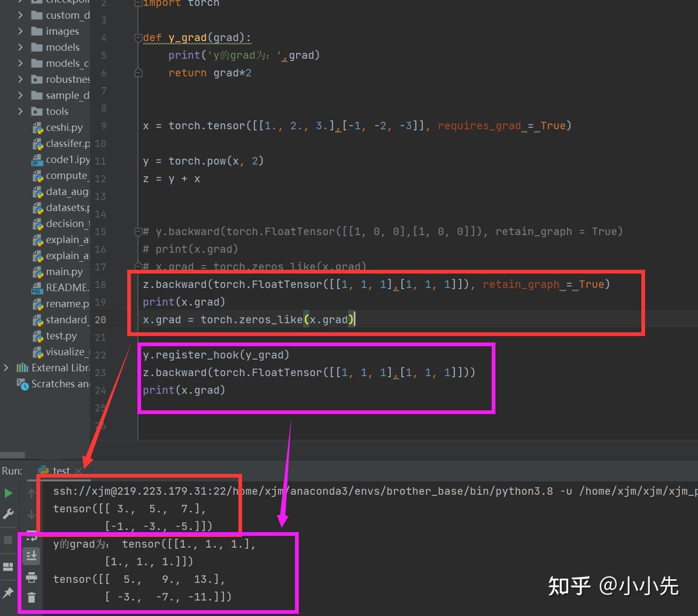Toggle the Scroll to End console option
This screenshot has width=698, height=616.
pos(32,556)
